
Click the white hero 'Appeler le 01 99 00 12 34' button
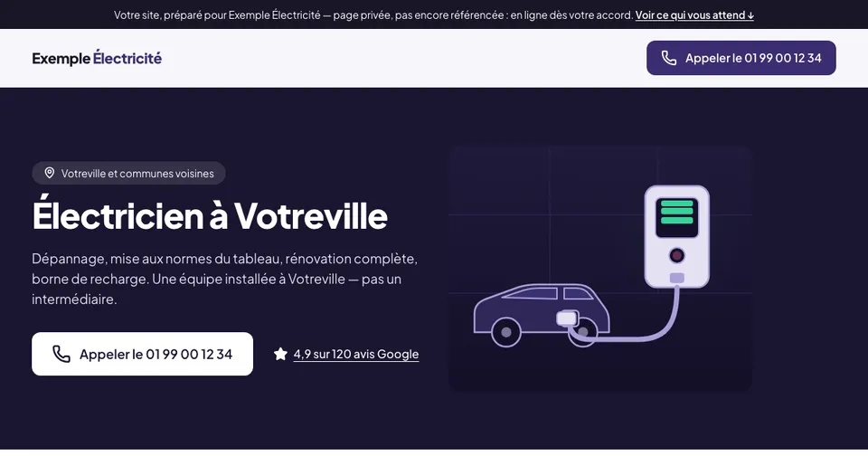pos(142,354)
